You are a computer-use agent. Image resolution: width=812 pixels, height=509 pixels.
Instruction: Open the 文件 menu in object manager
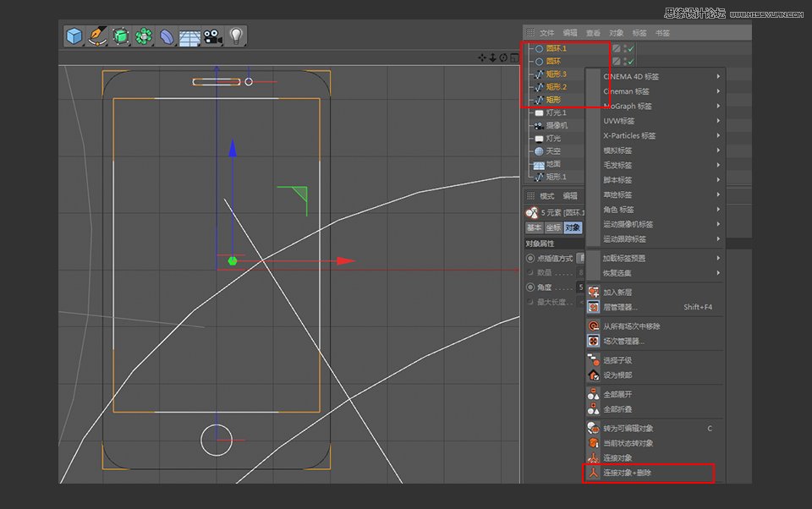[547, 33]
